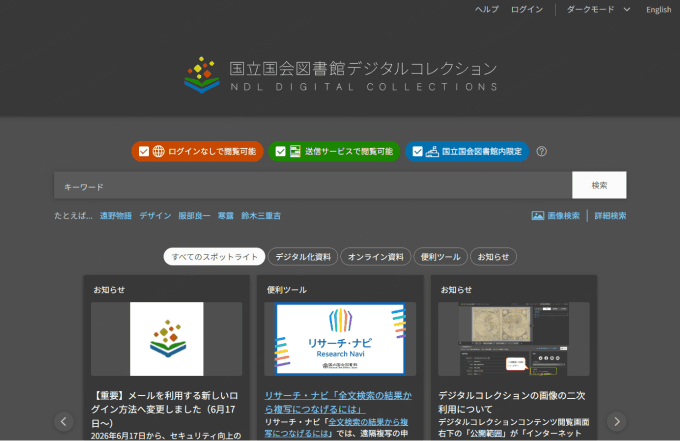Select the すべてのスポットライト tab
Image resolution: width=680 pixels, height=441 pixels.
coord(214,257)
